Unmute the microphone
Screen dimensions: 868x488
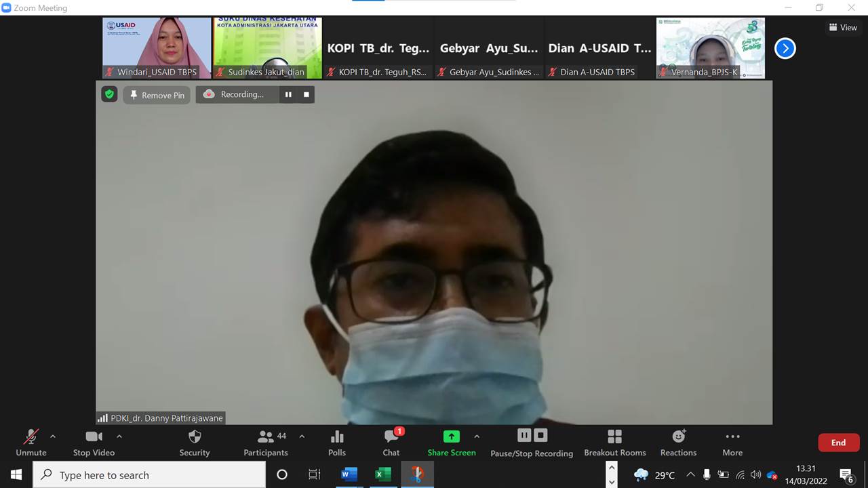click(31, 443)
